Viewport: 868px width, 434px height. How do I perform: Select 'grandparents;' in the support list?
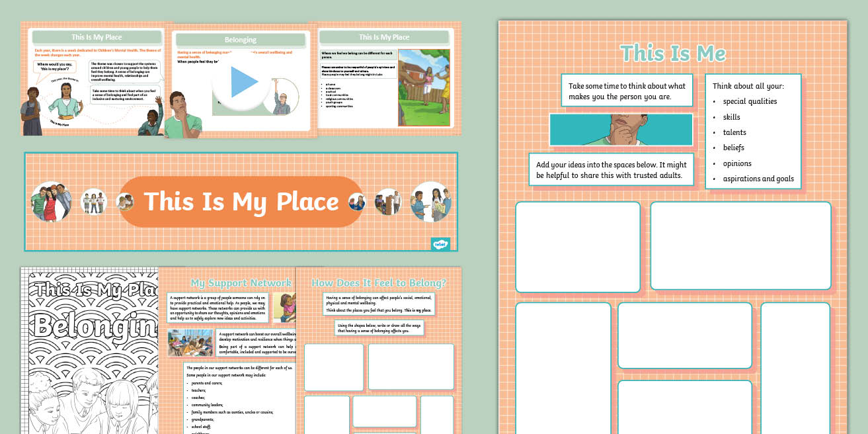[203, 419]
